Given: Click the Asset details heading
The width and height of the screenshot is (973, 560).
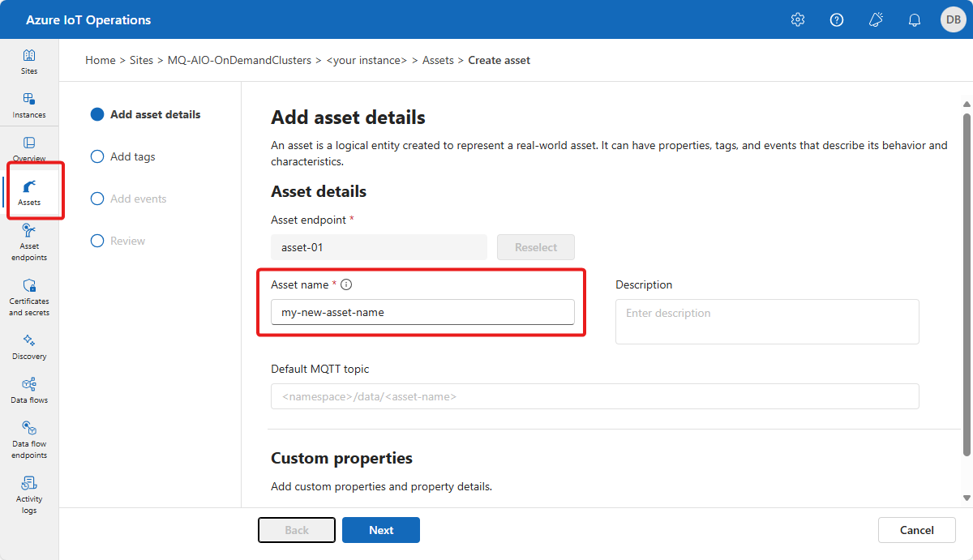Looking at the screenshot, I should (x=319, y=191).
